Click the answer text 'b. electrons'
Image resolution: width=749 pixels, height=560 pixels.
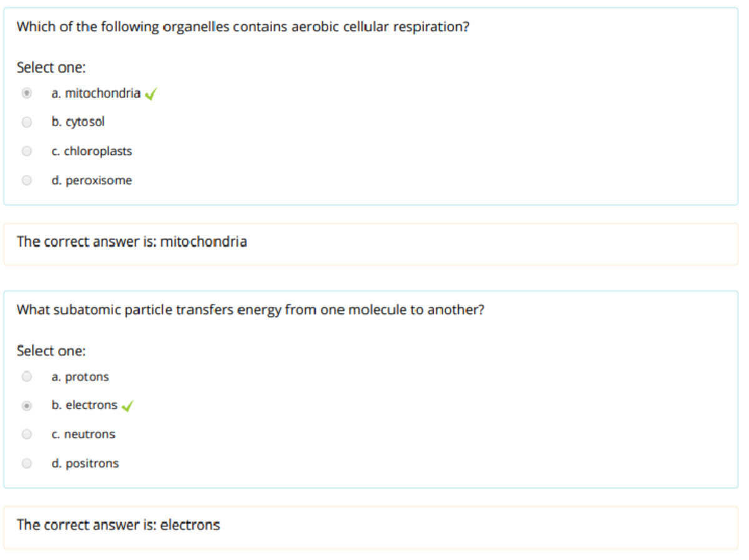coord(84,405)
